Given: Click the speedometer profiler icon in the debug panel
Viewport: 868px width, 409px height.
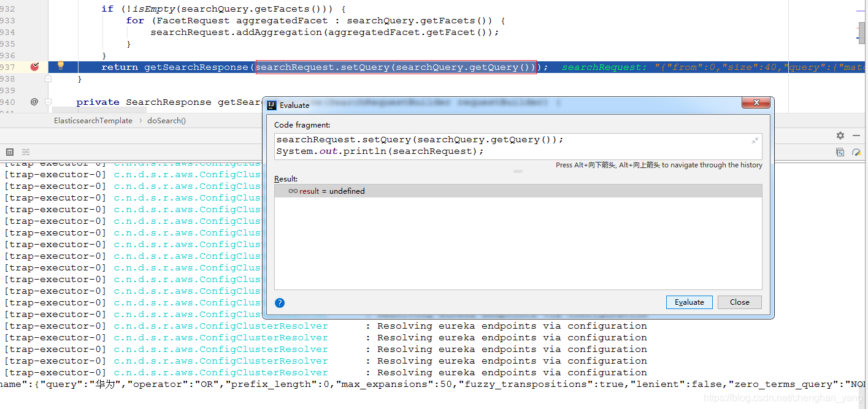Looking at the screenshot, I should (x=856, y=152).
